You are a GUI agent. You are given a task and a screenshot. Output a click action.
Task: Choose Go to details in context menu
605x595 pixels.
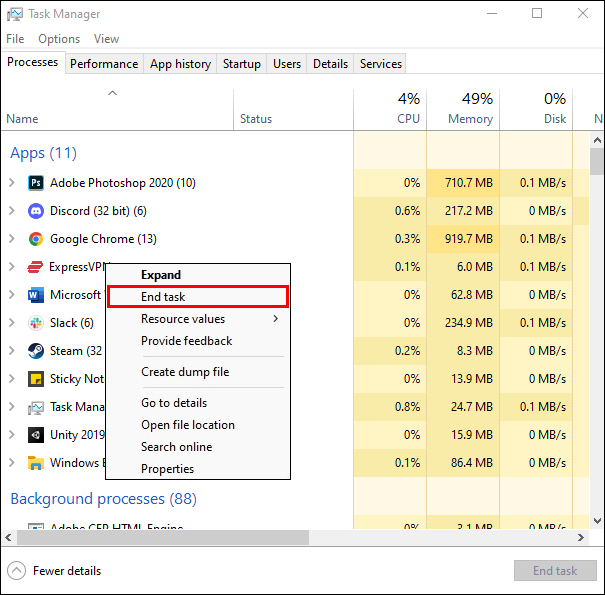pyautogui.click(x=198, y=403)
